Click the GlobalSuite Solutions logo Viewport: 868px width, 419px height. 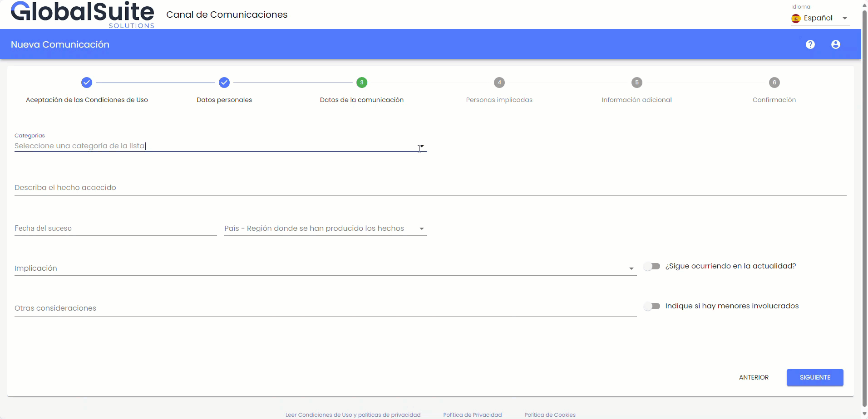(x=83, y=15)
